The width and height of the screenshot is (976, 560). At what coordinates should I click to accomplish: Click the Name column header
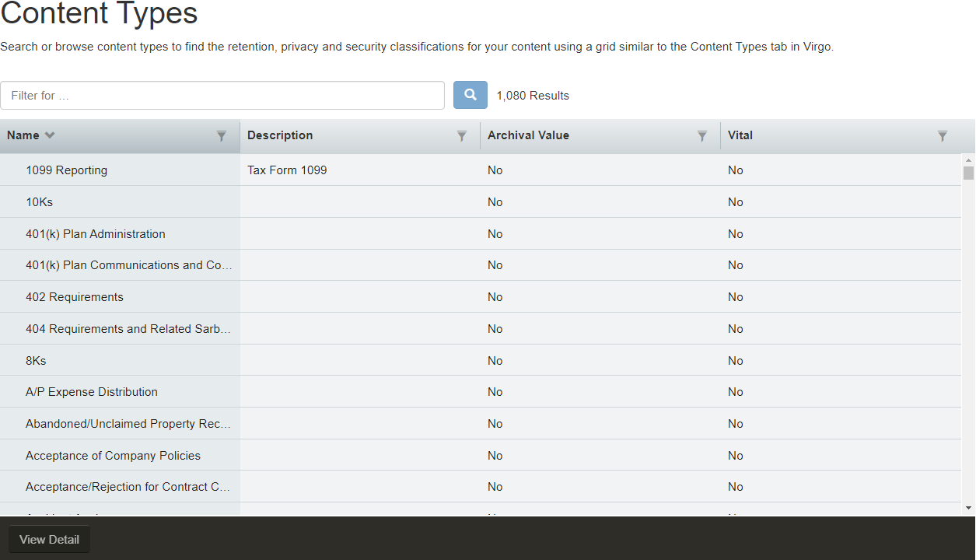coord(21,135)
